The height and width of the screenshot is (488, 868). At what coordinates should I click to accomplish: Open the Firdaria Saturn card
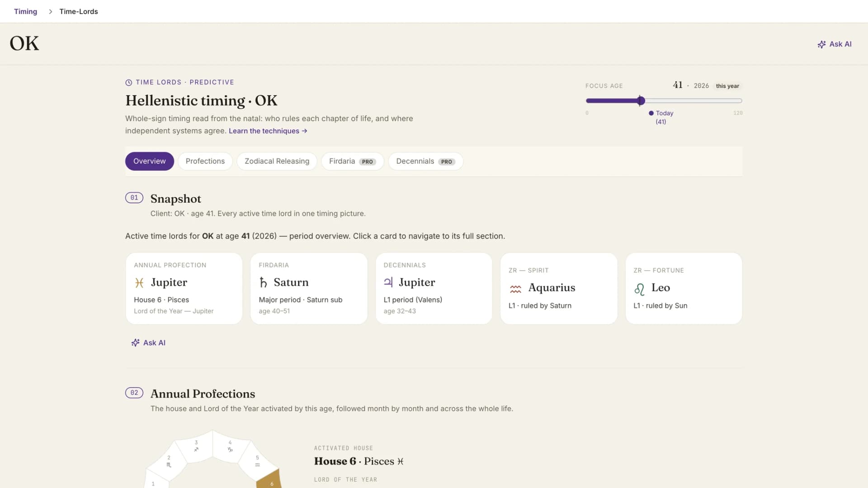pyautogui.click(x=309, y=288)
